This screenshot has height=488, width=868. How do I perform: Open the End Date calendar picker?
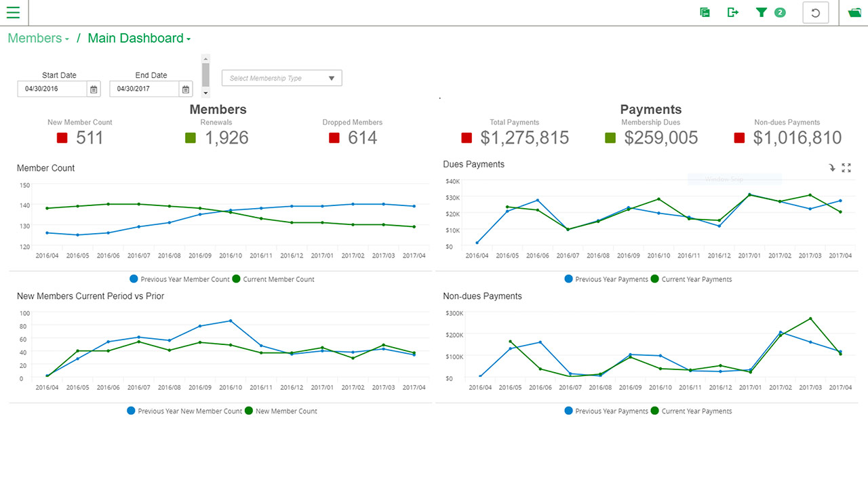point(186,89)
